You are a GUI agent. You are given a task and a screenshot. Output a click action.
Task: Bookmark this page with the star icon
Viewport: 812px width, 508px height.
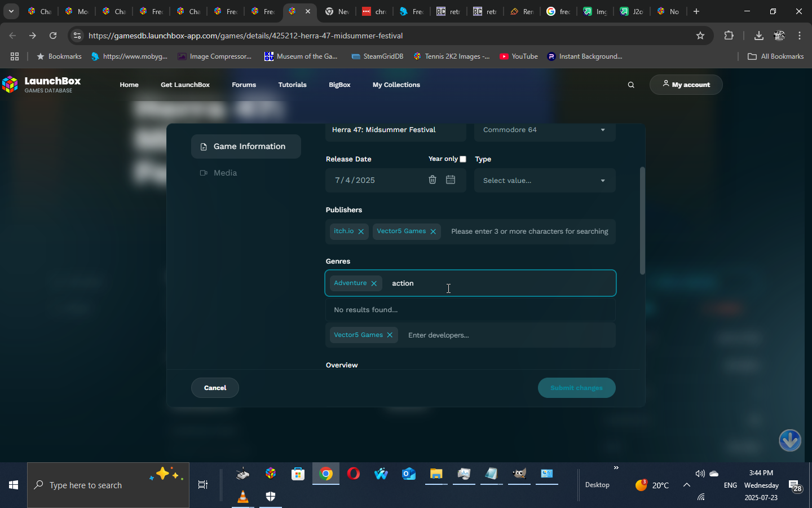coord(700,36)
